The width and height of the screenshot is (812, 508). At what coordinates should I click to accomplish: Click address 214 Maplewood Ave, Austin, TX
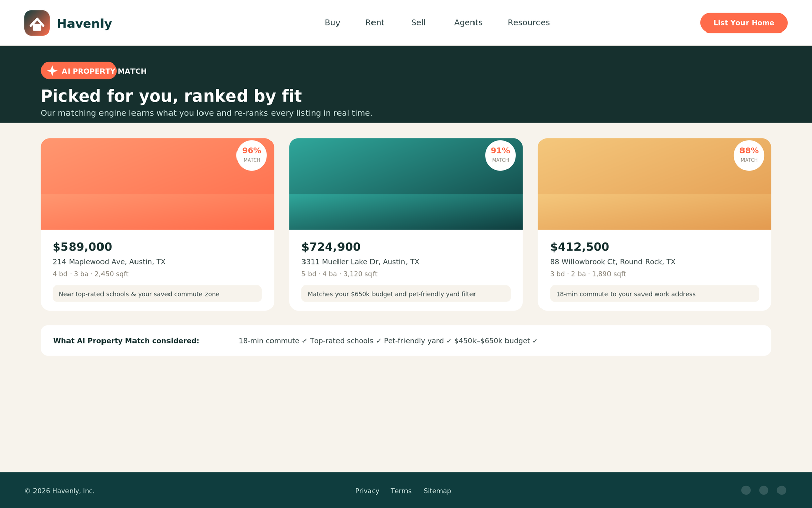[109, 262]
